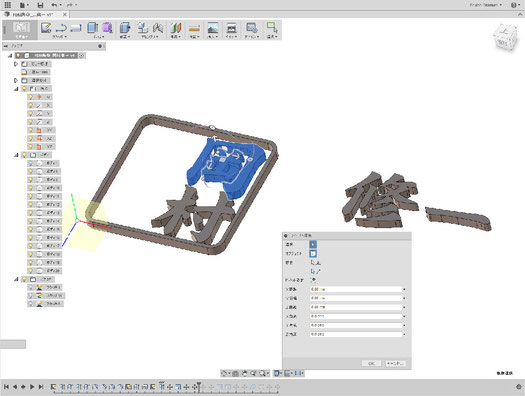Toggle lightbulb visibility of the Origin folder
Image resolution: width=525 pixels, height=396 pixels.
pyautogui.click(x=24, y=89)
